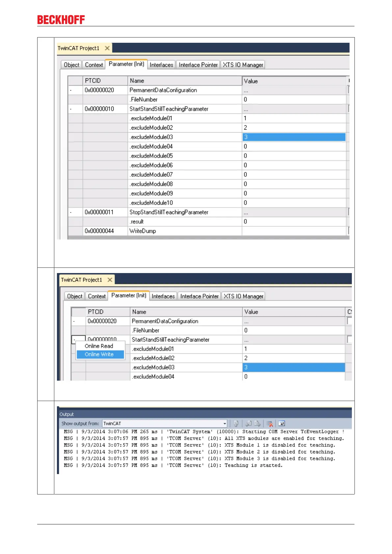
Task: Choose Online Read from context menu
Action: (99, 346)
